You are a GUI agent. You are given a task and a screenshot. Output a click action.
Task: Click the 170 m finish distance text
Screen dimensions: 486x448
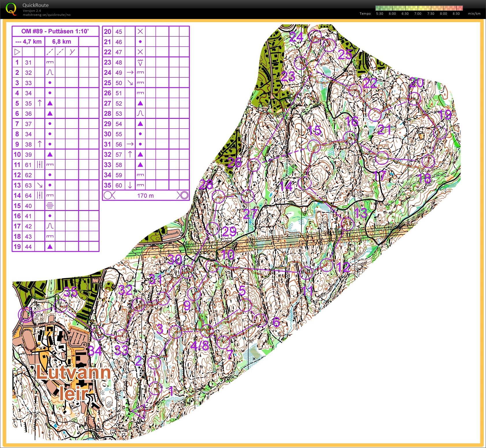point(145,196)
